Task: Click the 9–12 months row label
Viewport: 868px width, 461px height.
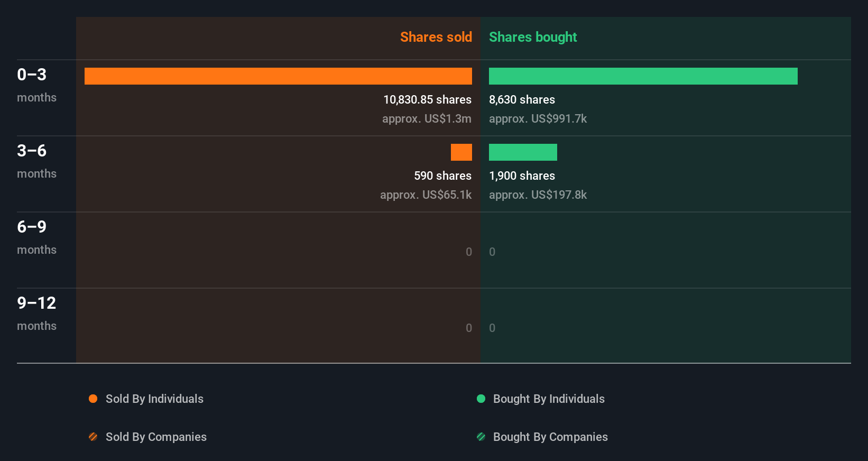Action: tap(36, 314)
